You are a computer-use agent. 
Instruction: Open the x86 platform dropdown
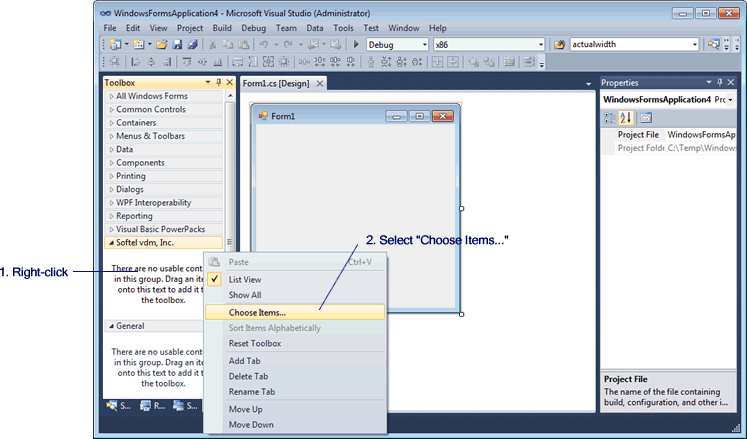click(x=541, y=45)
